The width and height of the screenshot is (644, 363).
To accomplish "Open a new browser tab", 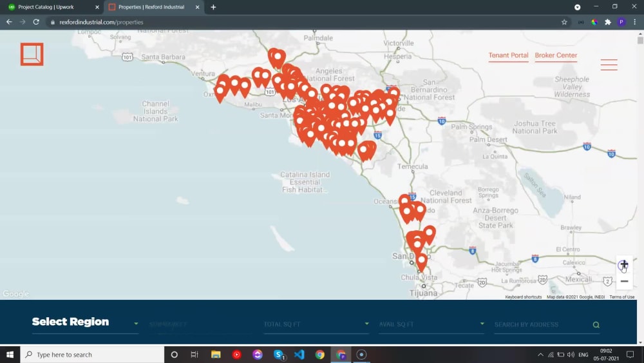I will click(x=213, y=7).
